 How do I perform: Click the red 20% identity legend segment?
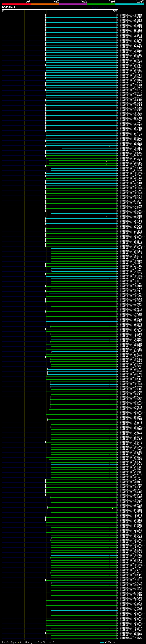(16, 4)
